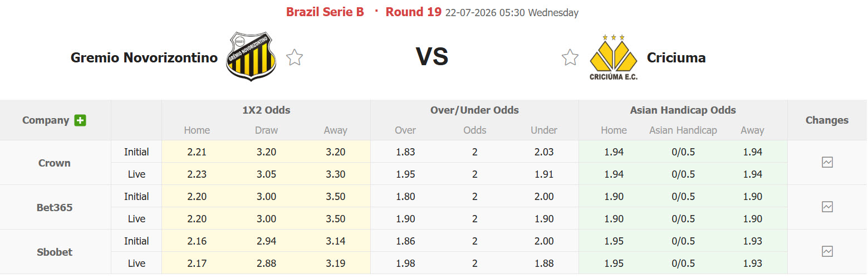Open the Crown odds changes chart icon

[x=827, y=162]
